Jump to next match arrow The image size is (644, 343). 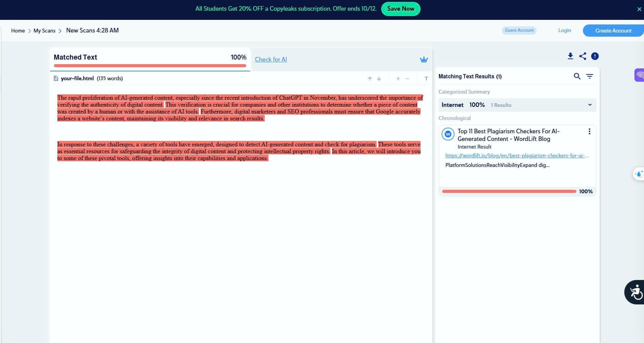379,79
